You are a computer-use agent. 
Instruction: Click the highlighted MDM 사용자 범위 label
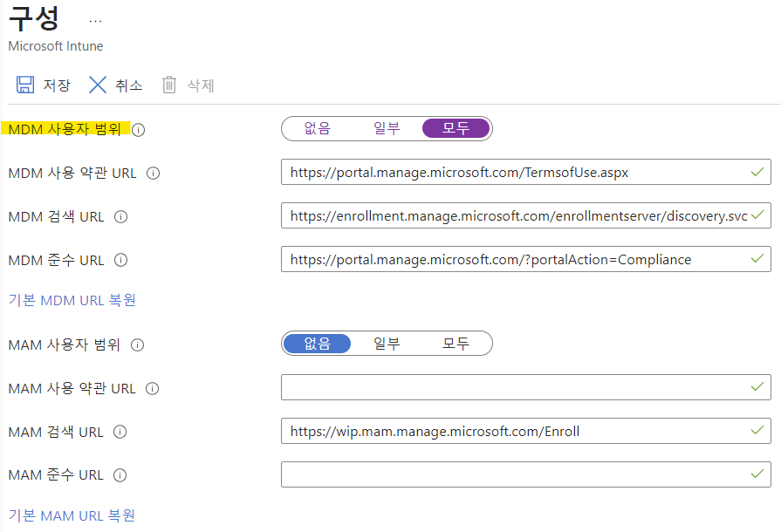65,129
